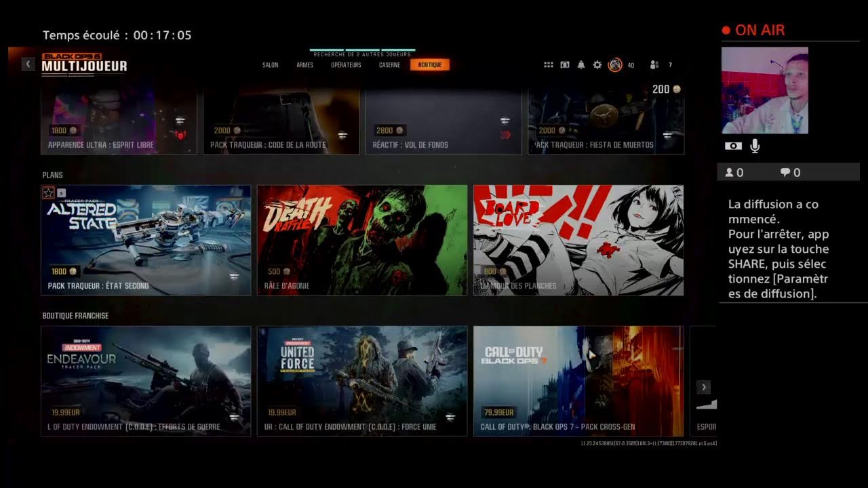
Task: Click the Black Ops 6 Multijoueur logo
Action: pos(84,63)
